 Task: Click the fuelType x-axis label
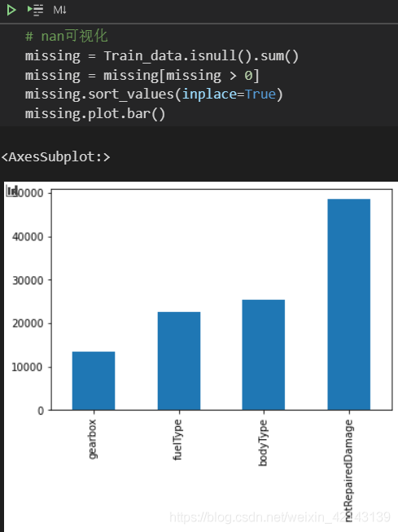(177, 440)
